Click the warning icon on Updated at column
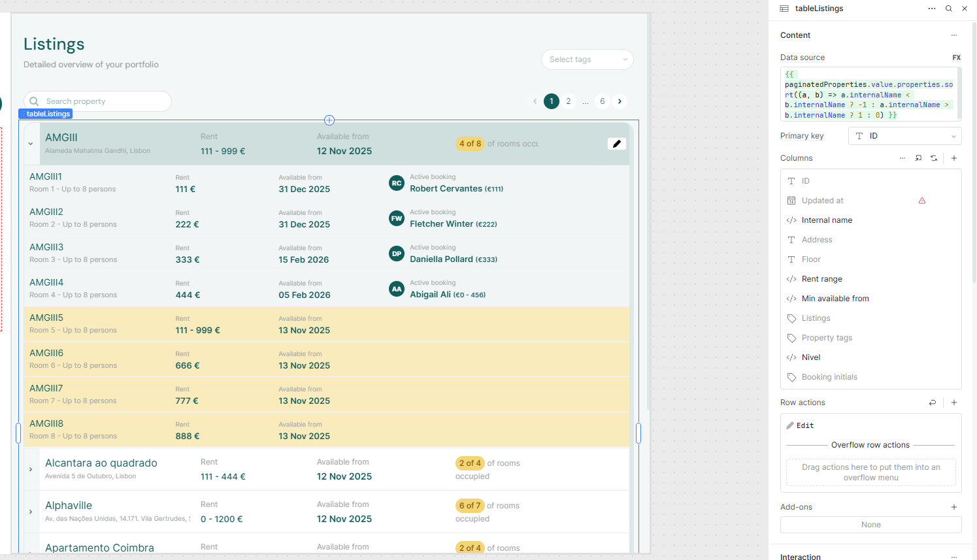Screen dimensions: 977x560 [x=922, y=201]
